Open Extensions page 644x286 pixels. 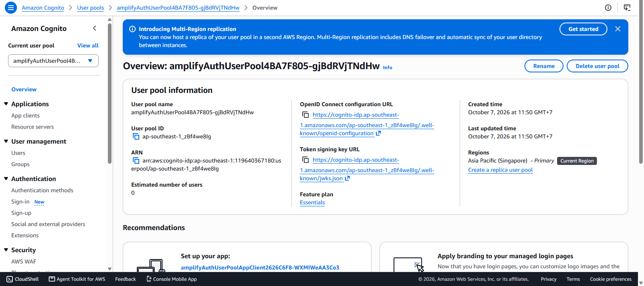[25, 235]
